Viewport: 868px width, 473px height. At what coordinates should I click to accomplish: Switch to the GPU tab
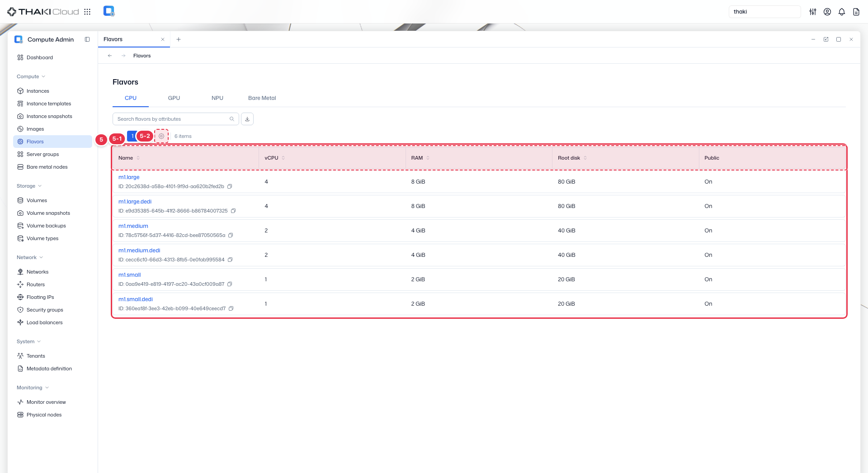pos(174,98)
